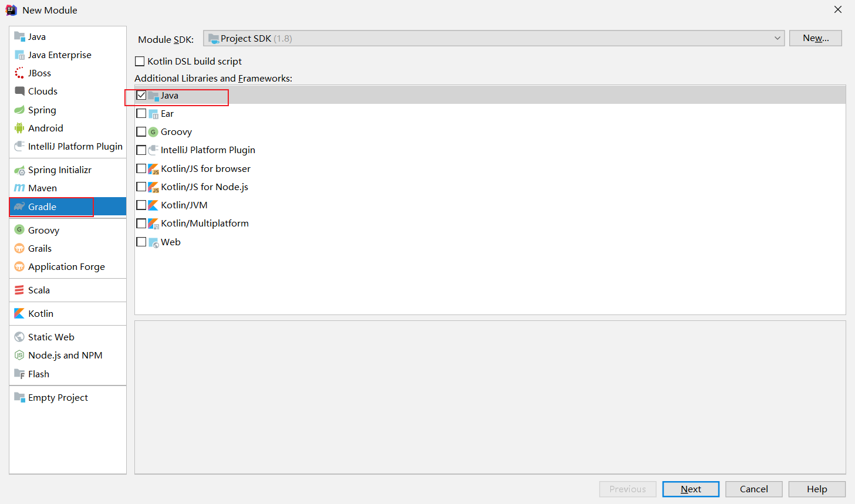Image resolution: width=855 pixels, height=504 pixels.
Task: Click the Ear framework icon
Action: pyautogui.click(x=153, y=114)
